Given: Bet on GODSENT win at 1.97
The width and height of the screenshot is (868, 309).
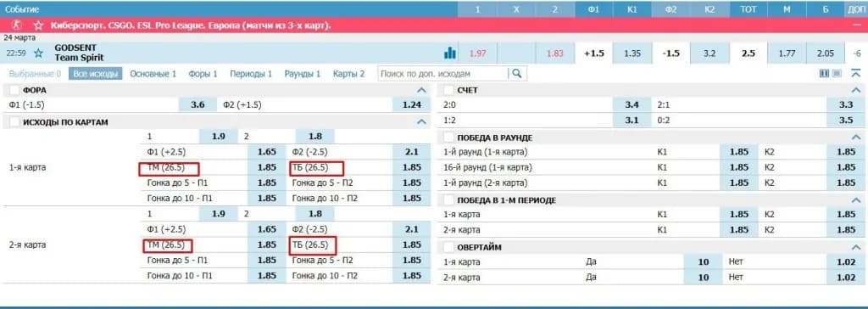Looking at the screenshot, I should 477,53.
